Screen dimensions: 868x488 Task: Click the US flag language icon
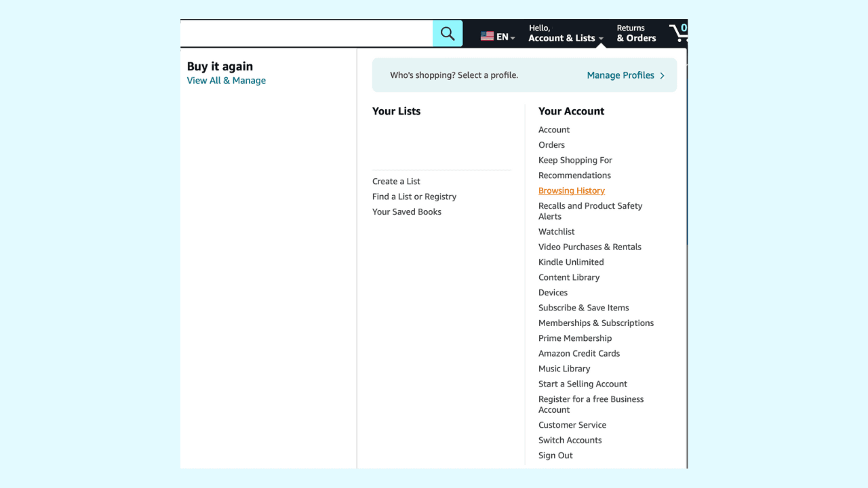pos(487,37)
